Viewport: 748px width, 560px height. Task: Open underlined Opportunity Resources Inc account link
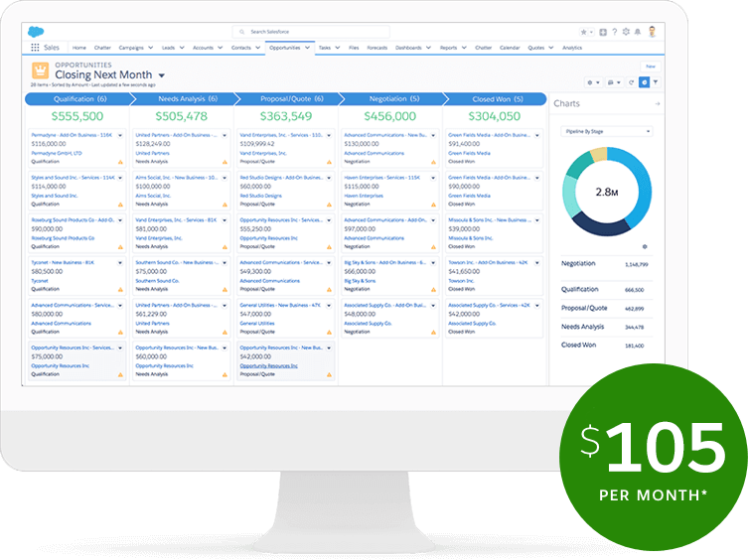pyautogui.click(x=268, y=365)
